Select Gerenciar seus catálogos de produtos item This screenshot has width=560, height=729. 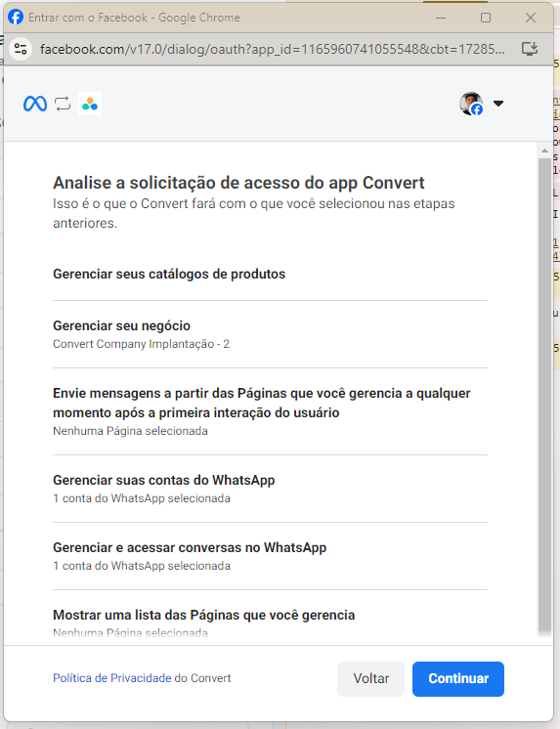tap(270, 275)
